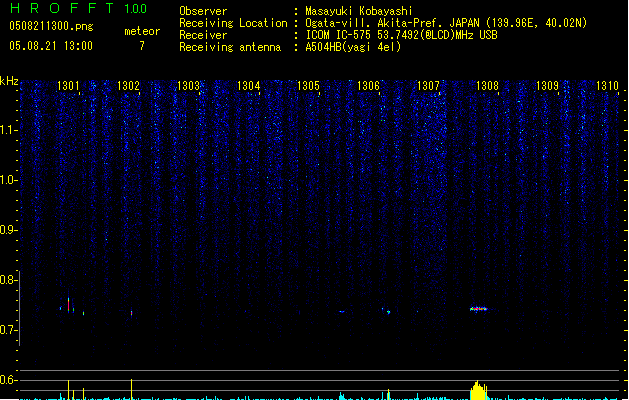Click the 0.6 kHz axis label

pyautogui.click(x=8, y=380)
